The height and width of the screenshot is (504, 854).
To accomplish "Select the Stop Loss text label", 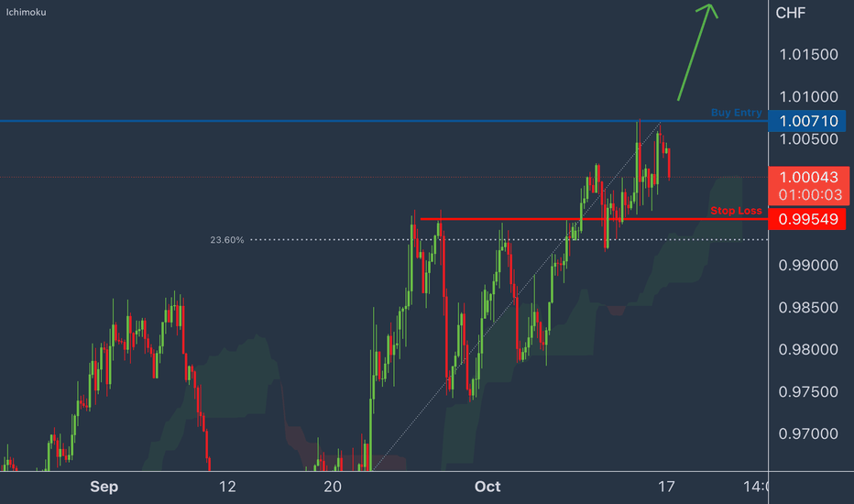I will 737,211.
